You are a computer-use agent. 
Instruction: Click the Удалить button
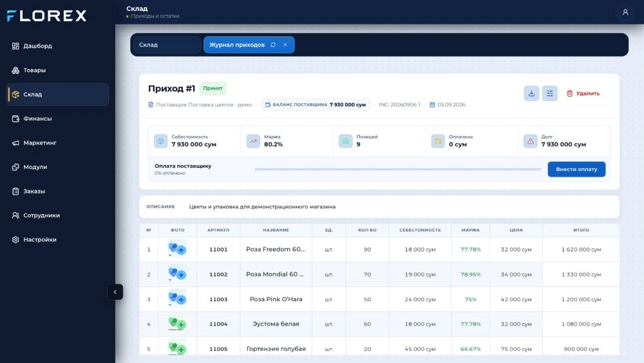[583, 93]
